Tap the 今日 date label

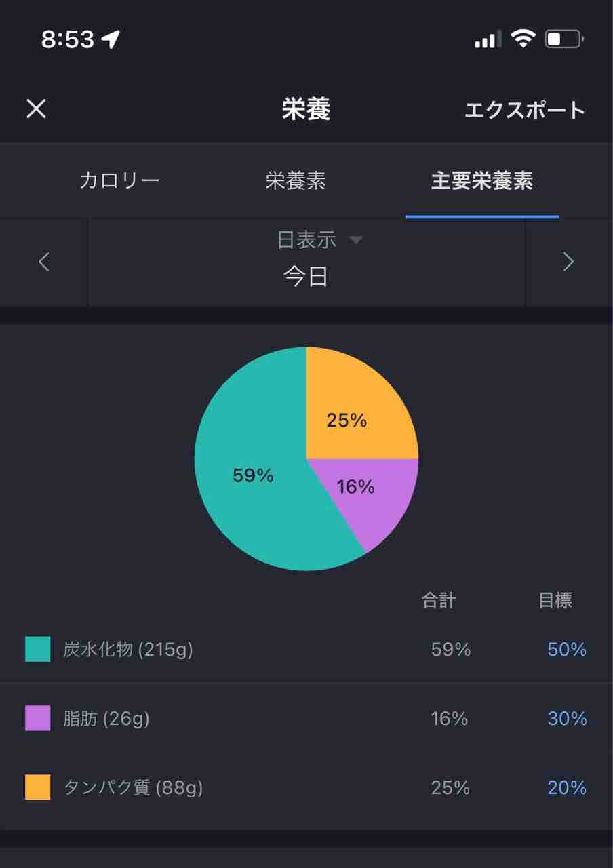306,277
